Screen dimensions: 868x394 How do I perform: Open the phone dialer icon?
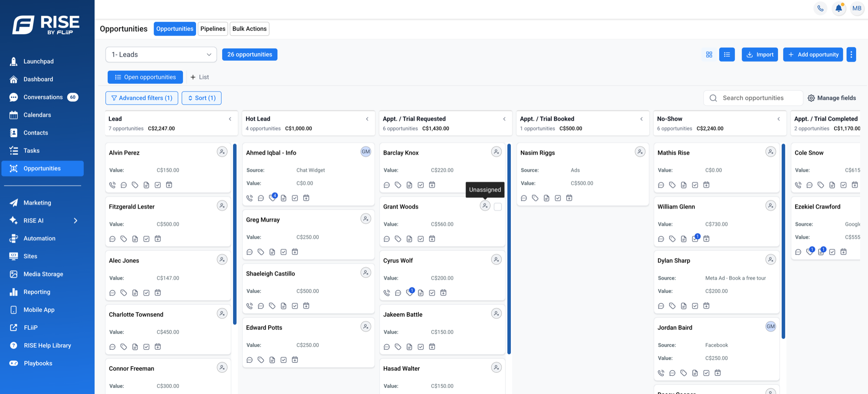click(820, 8)
